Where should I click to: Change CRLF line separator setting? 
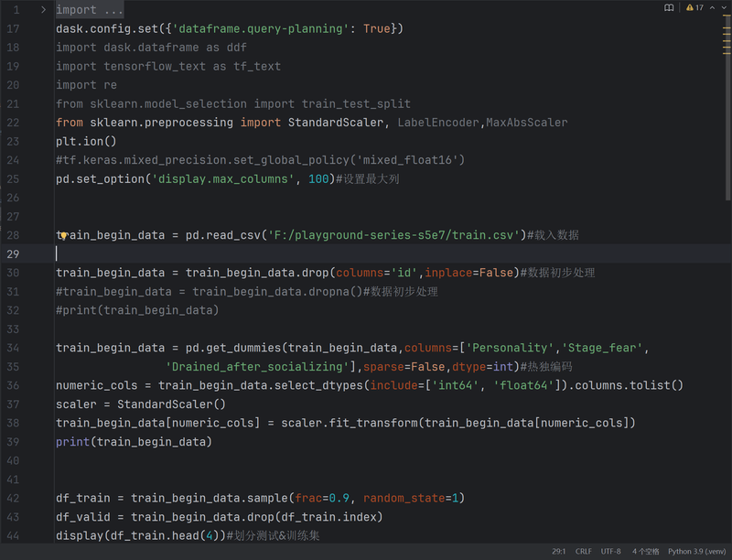tap(583, 551)
